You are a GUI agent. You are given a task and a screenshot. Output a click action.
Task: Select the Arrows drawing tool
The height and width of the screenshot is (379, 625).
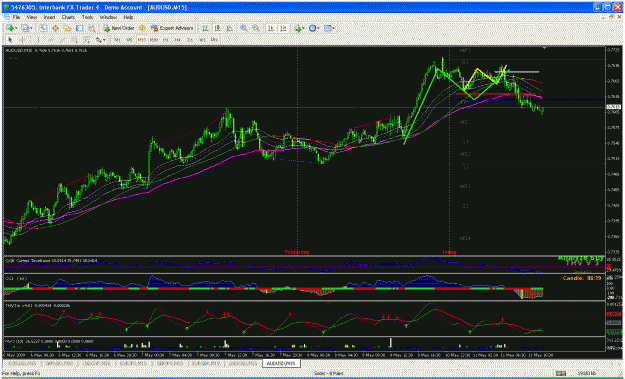click(x=98, y=40)
